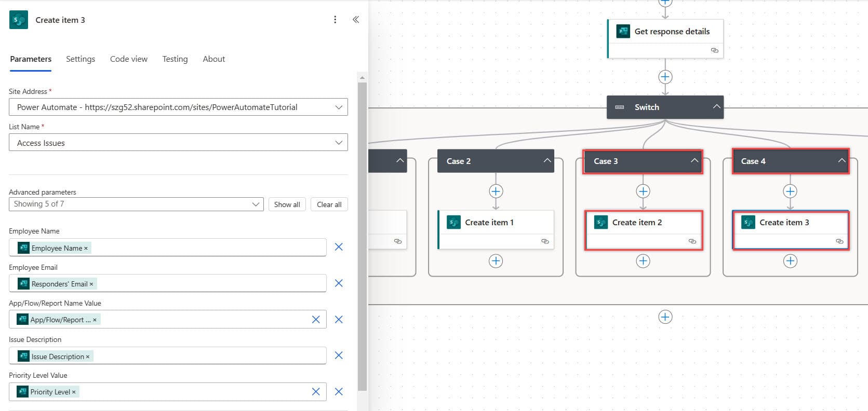Add a step after Get response details
Image resolution: width=868 pixels, height=411 pixels.
click(x=665, y=77)
